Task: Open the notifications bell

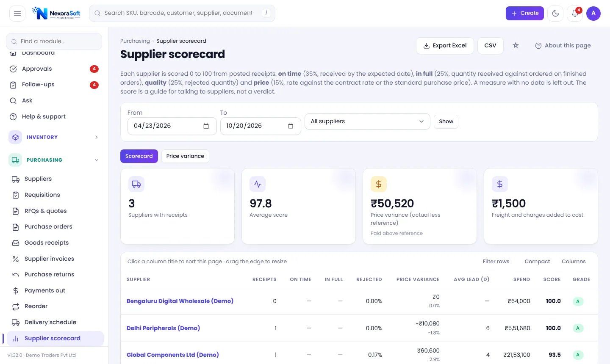Action: (x=575, y=14)
